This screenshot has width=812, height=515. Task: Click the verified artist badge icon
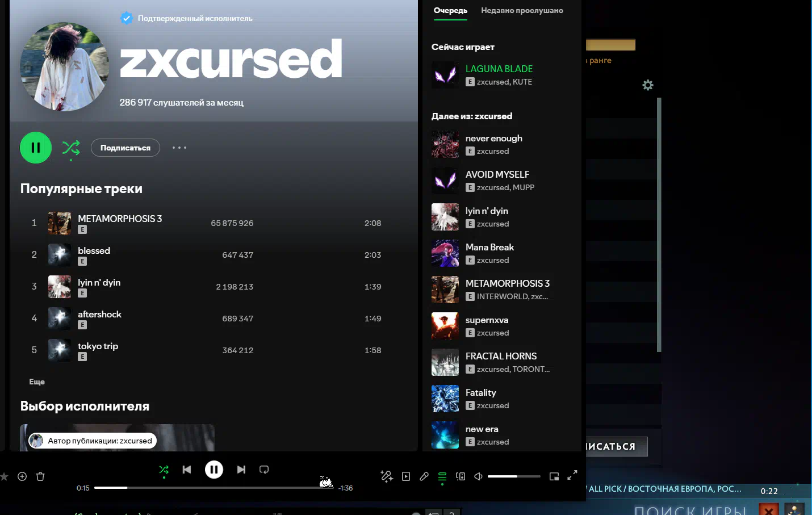pos(127,18)
